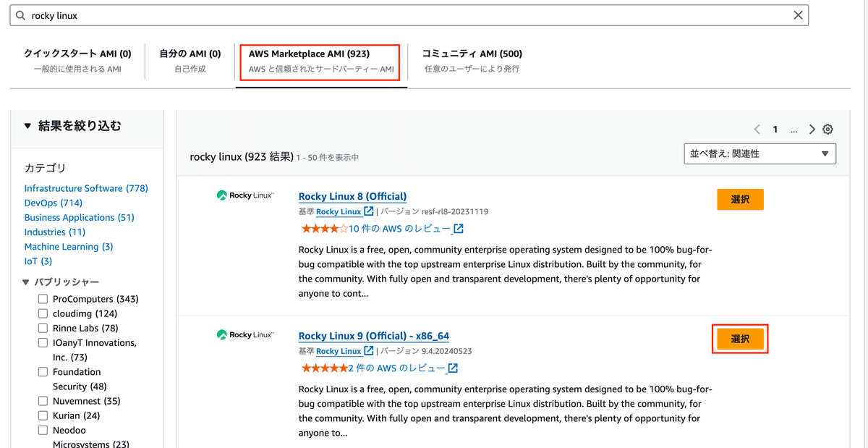Filter by IoT category
The image size is (868, 448).
pyautogui.click(x=38, y=261)
